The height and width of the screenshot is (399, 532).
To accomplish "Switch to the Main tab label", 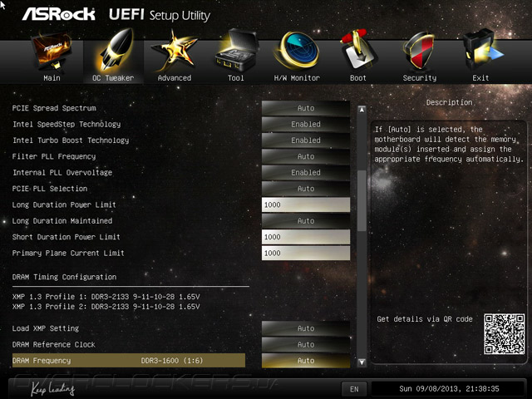I will [52, 78].
